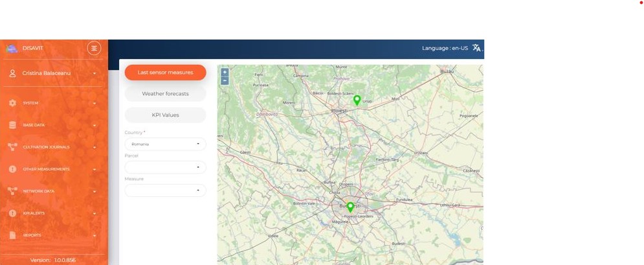Zoom in on the map
The height and width of the screenshot is (265, 644).
pyautogui.click(x=225, y=73)
